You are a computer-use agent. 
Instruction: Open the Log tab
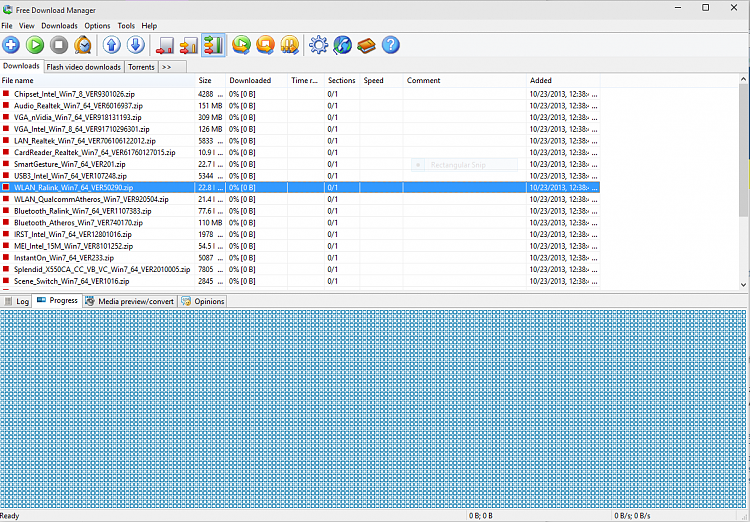pyautogui.click(x=17, y=301)
